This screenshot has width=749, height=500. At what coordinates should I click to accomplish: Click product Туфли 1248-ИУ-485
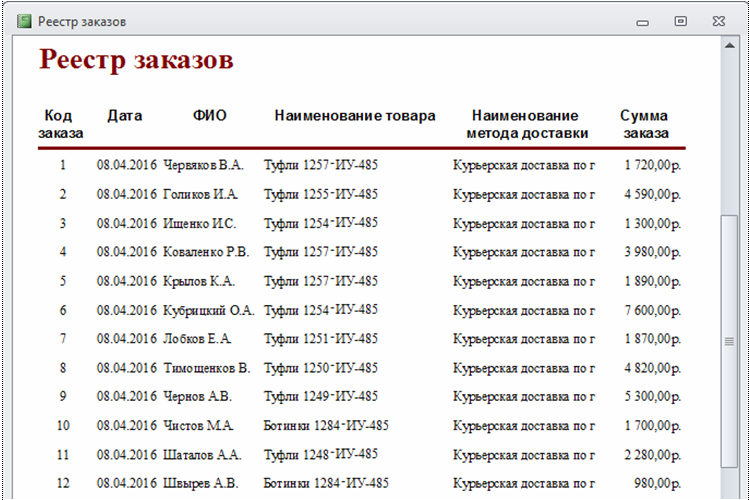[x=321, y=454]
